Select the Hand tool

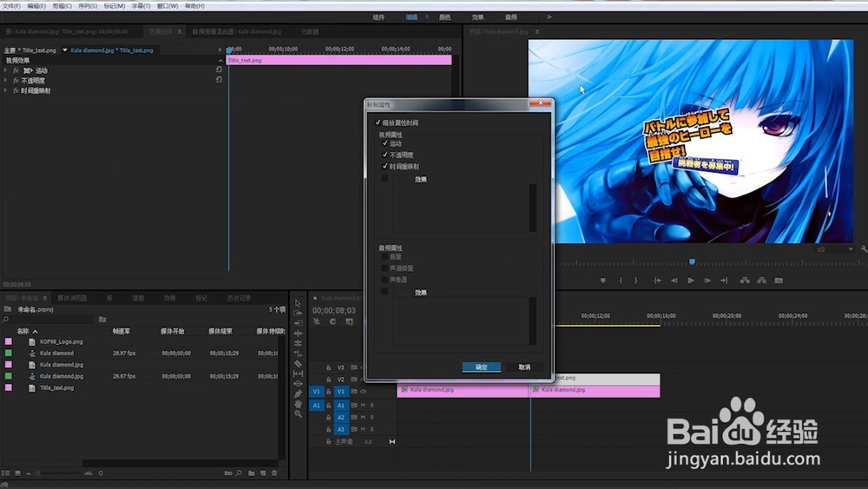point(298,404)
